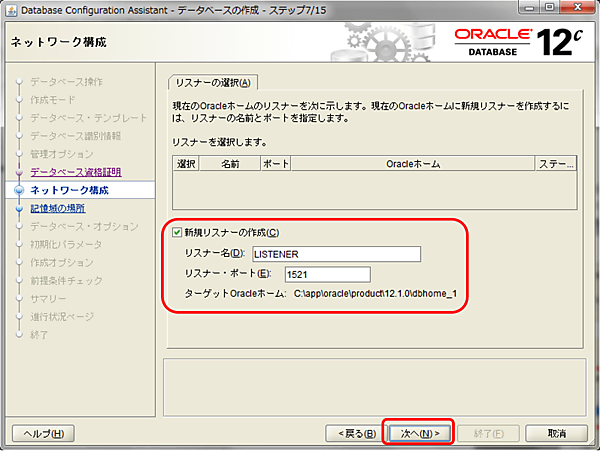Click the 取消 cancel button
The image size is (600, 451).
coord(556,433)
